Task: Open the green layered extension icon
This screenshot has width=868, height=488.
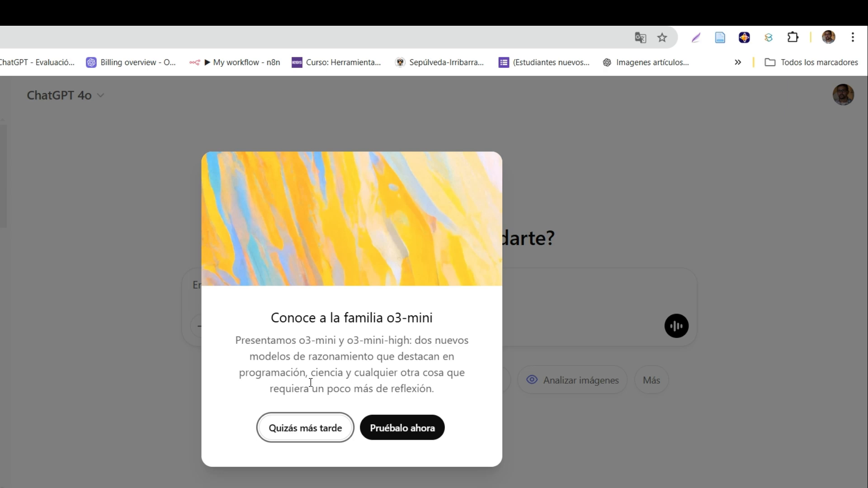Action: coord(769,38)
